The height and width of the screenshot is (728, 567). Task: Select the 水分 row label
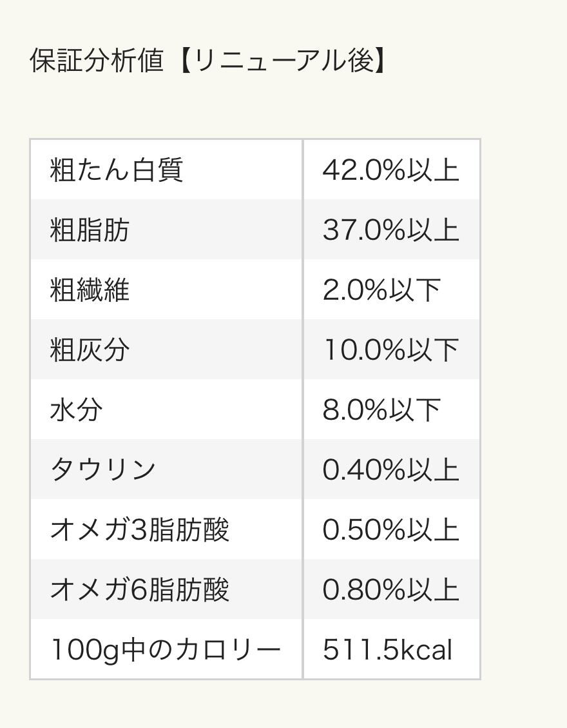tap(76, 410)
